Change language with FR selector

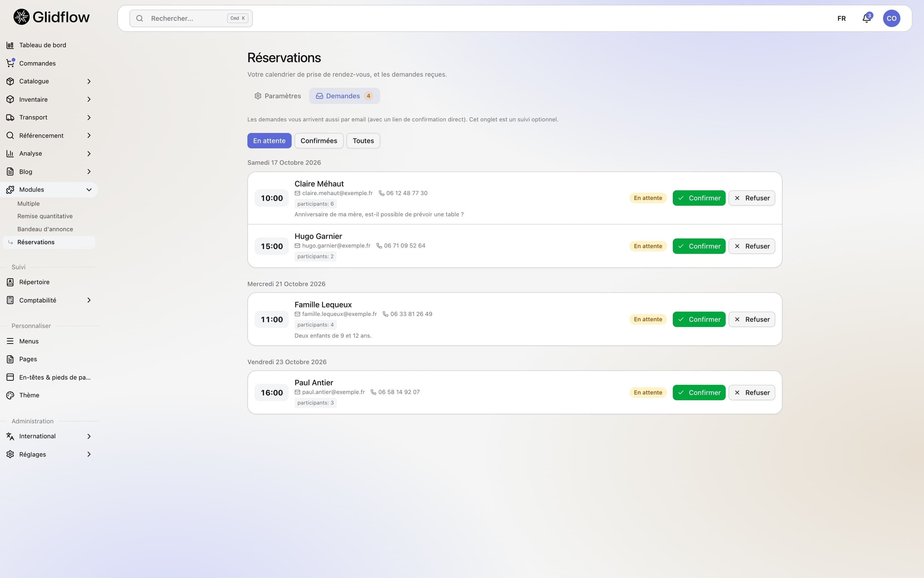tap(842, 18)
